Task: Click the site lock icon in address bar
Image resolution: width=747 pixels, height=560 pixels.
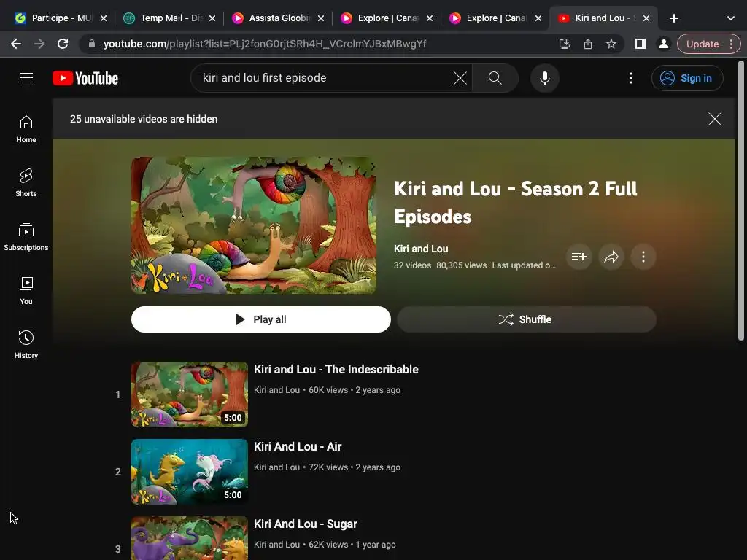Action: click(x=92, y=44)
